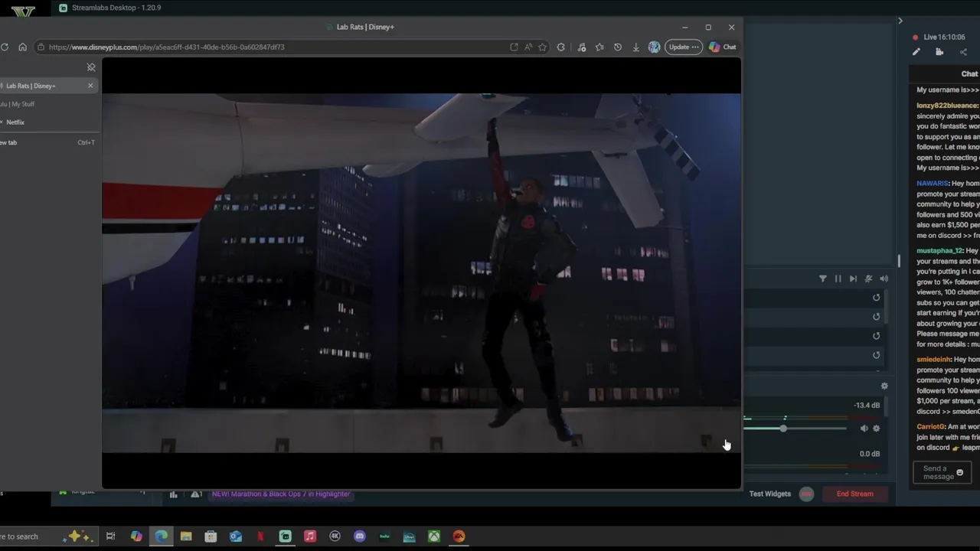
Task: Open Streamlabs mixer settings gear
Action: coord(884,386)
